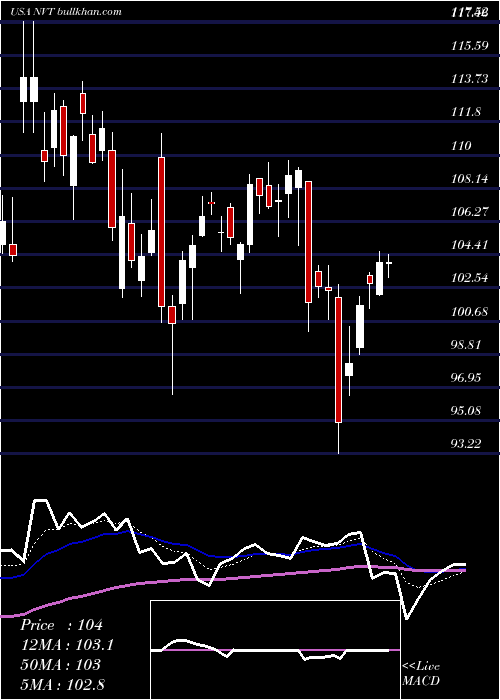Image resolution: width=500 pixels, height=700 pixels.
Task: Click the 93.22 price axis label
Action: (467, 444)
